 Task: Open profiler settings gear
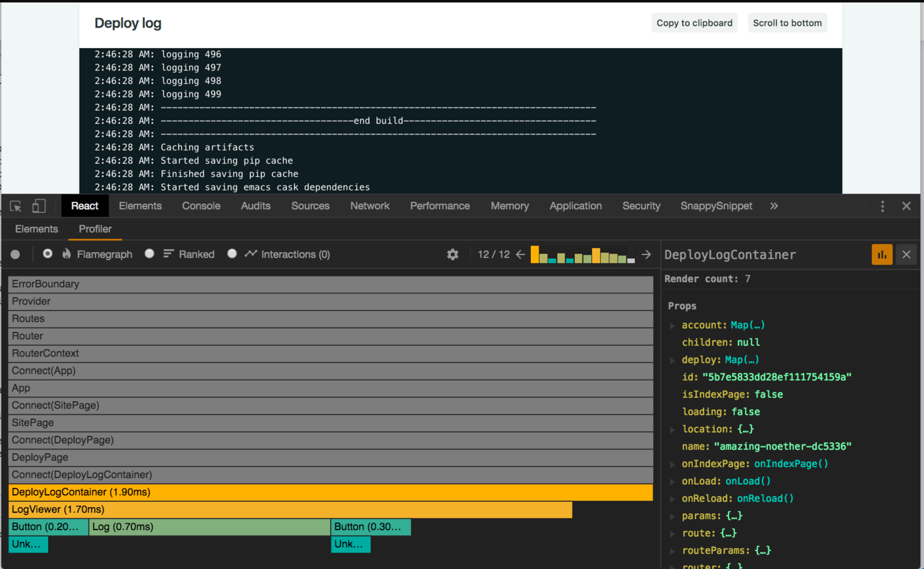[453, 254]
